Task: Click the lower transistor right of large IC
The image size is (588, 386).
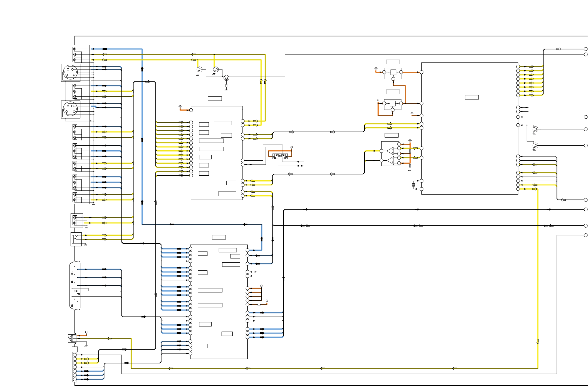Action: pos(535,145)
